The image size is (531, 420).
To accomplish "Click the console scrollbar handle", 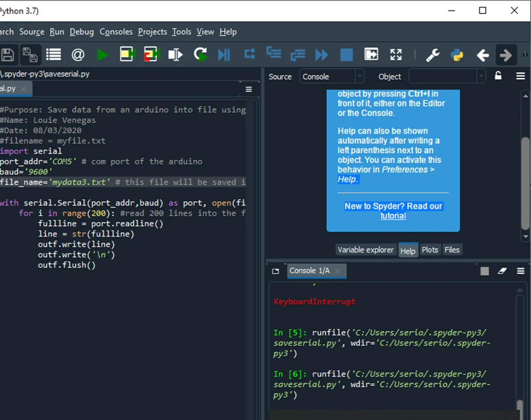I will pos(520,405).
